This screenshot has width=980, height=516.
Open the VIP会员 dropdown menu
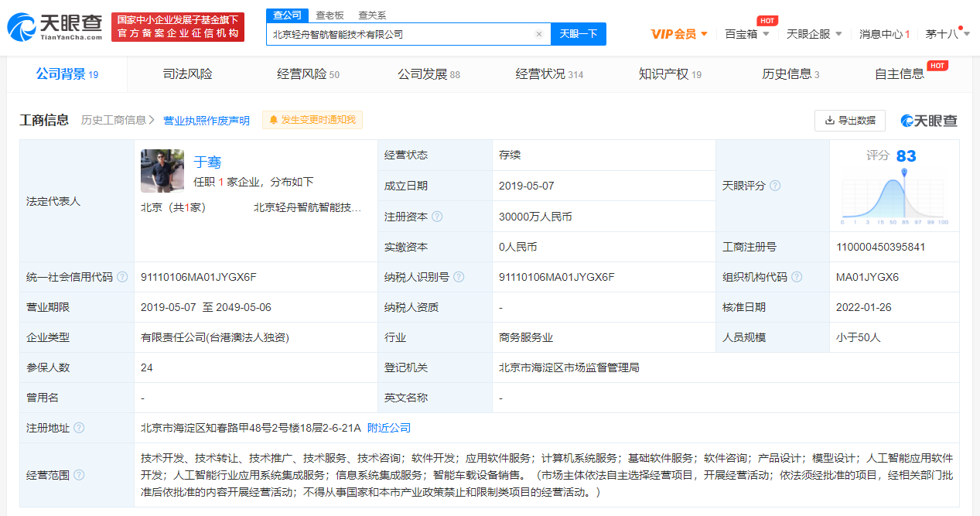(679, 33)
